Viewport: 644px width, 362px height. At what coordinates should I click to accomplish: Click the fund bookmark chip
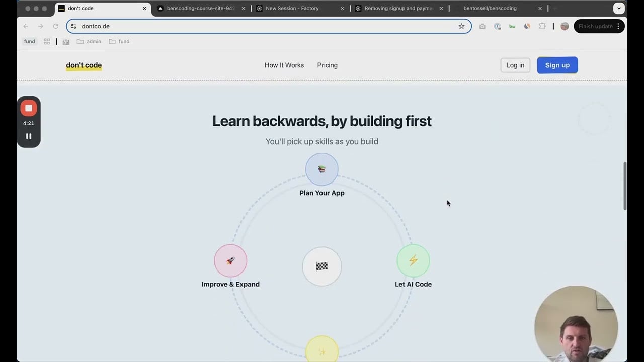[x=30, y=42]
